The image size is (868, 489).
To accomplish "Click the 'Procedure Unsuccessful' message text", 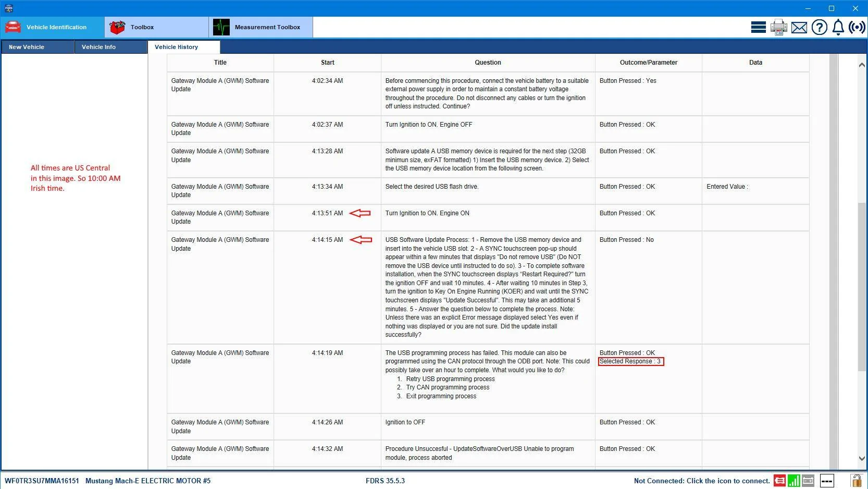I will [x=480, y=453].
